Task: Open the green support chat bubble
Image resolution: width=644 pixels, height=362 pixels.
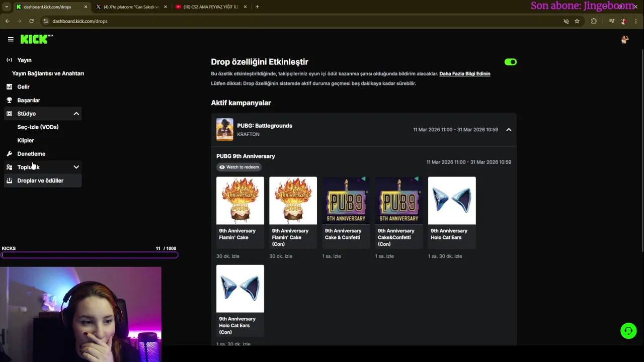Action: (x=628, y=331)
